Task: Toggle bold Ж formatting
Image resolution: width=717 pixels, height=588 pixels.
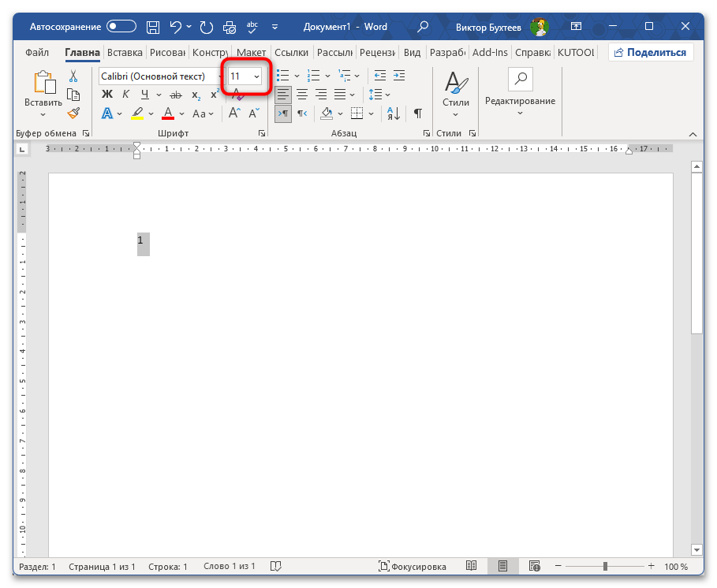Action: point(107,95)
